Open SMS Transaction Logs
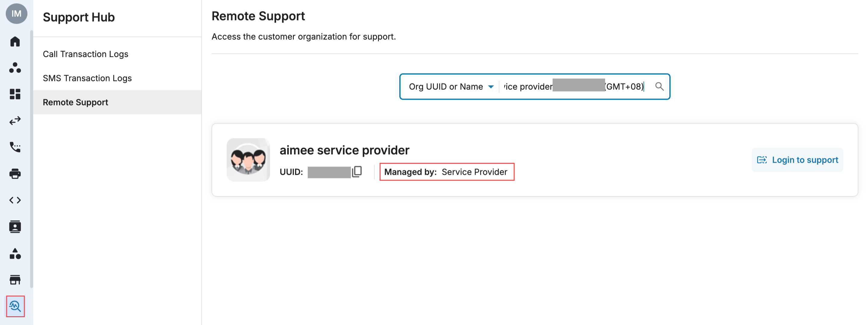 click(87, 78)
